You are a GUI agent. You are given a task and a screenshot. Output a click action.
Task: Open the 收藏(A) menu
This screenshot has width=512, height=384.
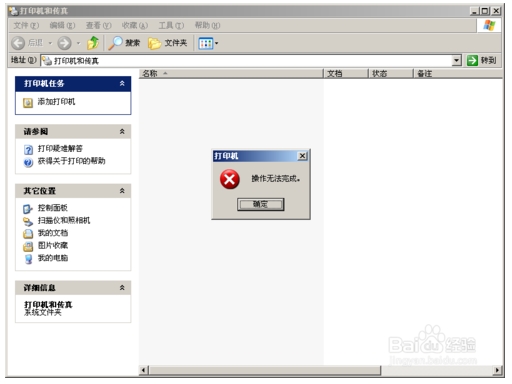135,25
